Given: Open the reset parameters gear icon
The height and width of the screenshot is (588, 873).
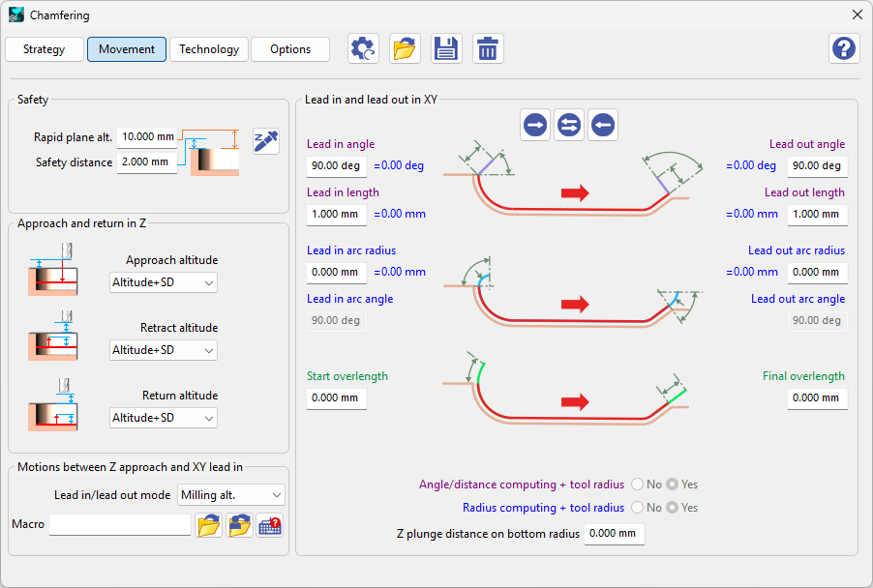Looking at the screenshot, I should [x=363, y=47].
